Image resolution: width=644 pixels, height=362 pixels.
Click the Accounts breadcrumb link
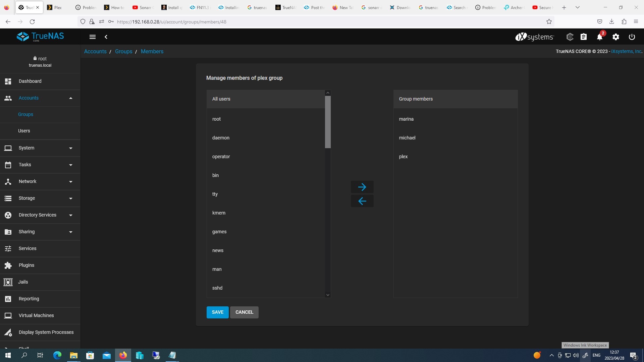(95, 52)
